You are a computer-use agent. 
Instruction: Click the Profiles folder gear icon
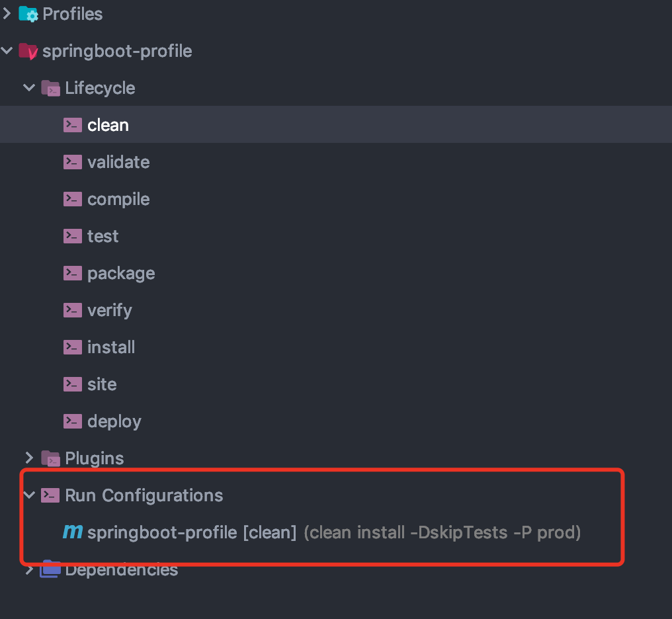coord(28,14)
